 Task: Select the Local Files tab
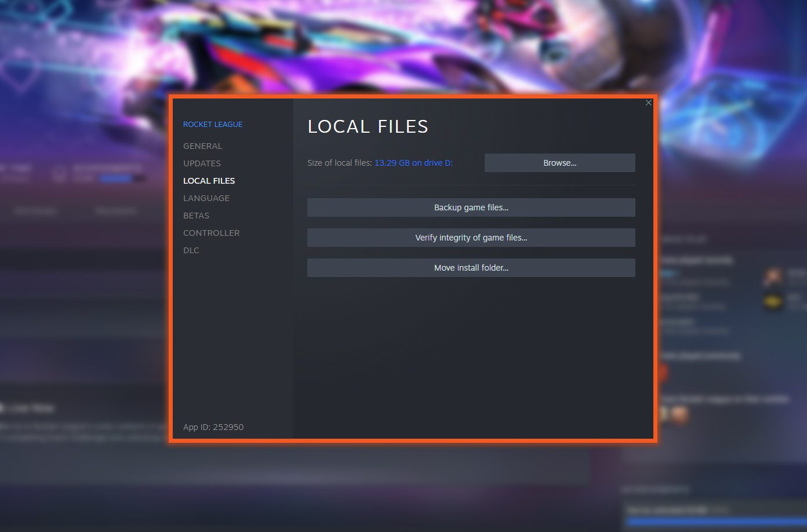(x=209, y=181)
